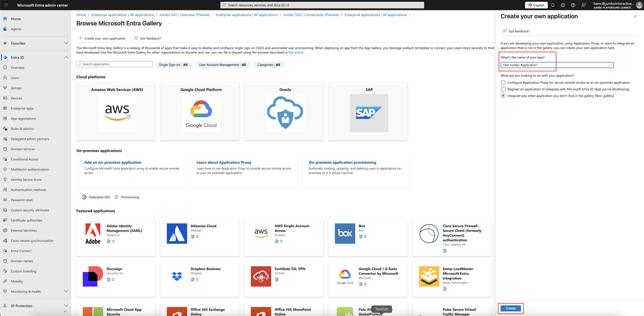
Task: Click the Identity Secure Score trophy icon
Action: (5, 179)
